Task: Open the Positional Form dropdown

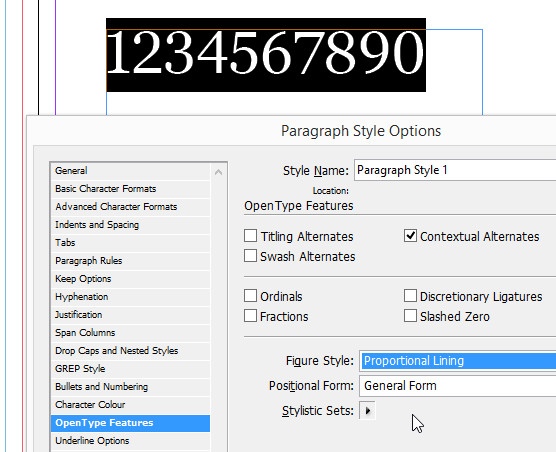Action: (457, 386)
